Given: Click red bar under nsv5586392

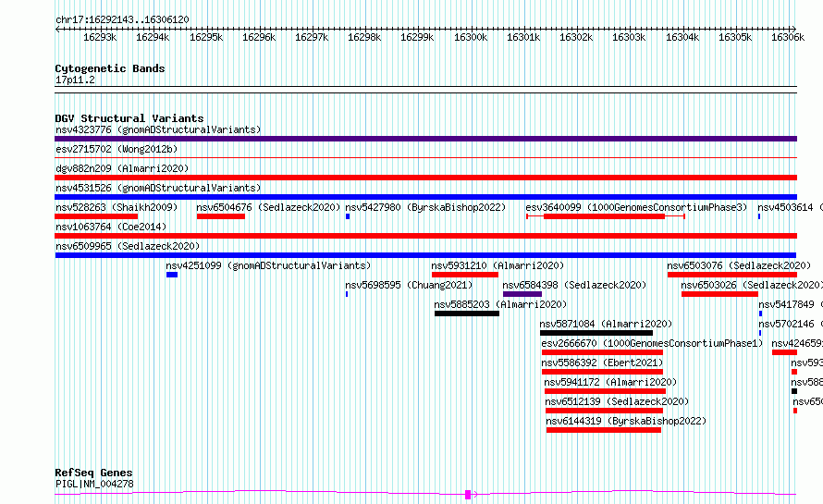Looking at the screenshot, I should 602,372.
